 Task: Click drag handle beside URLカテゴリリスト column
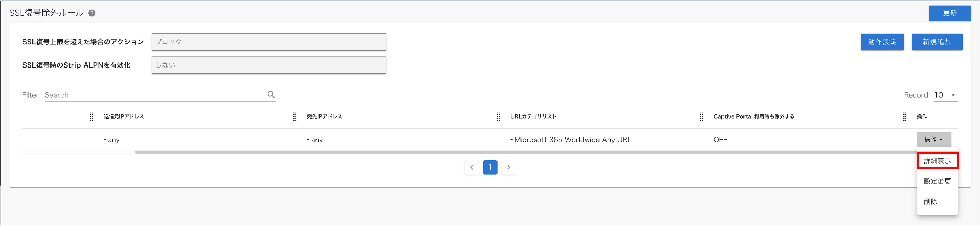pyautogui.click(x=498, y=116)
